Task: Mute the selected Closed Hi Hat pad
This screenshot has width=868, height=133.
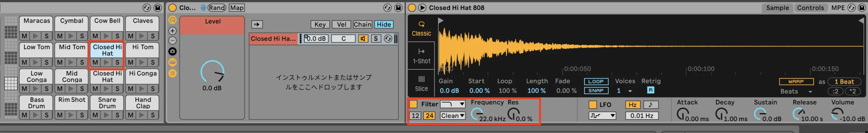Action: [x=95, y=62]
